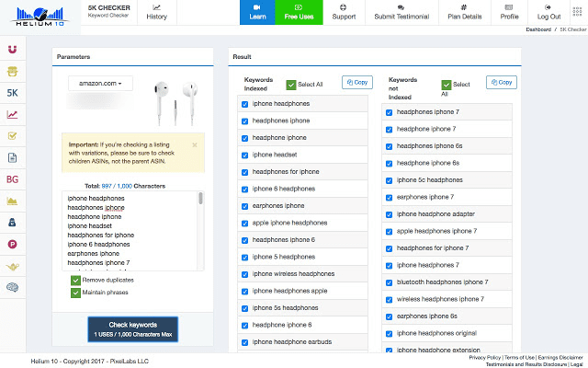Open Plan Details
Screen dimensions: 588x368
click(465, 12)
